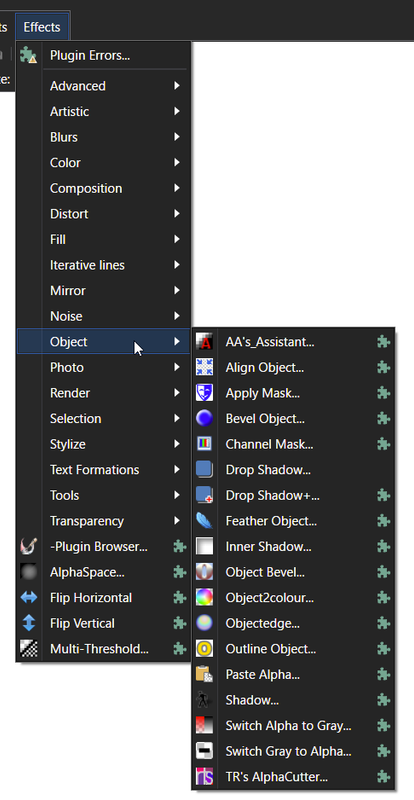Click the Bevel Object blue sphere icon
Screen dimensions: 414x800
tap(204, 418)
